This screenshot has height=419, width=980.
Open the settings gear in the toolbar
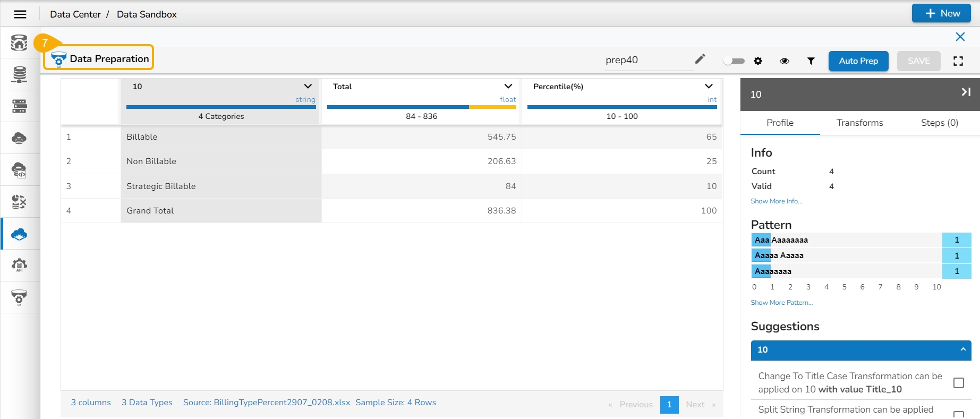[x=758, y=61]
